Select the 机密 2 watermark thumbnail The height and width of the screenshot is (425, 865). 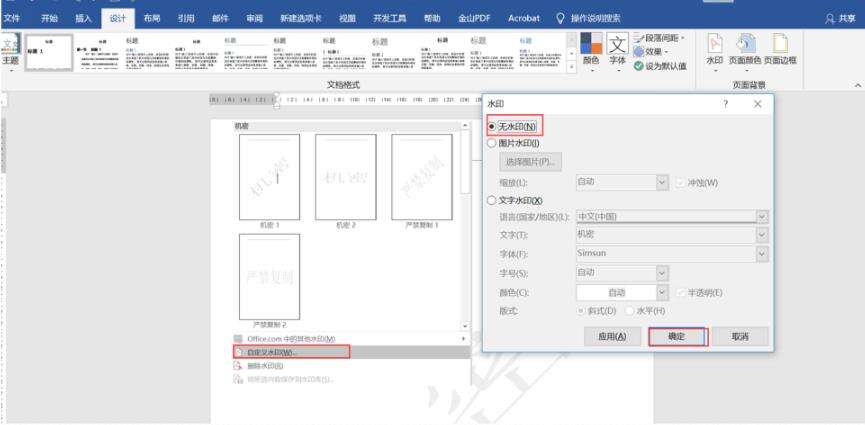(346, 177)
